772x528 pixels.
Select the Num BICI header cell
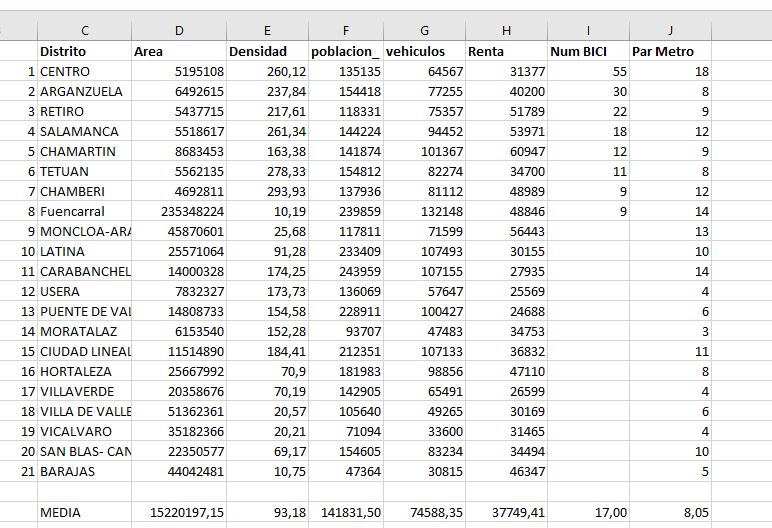pos(588,51)
